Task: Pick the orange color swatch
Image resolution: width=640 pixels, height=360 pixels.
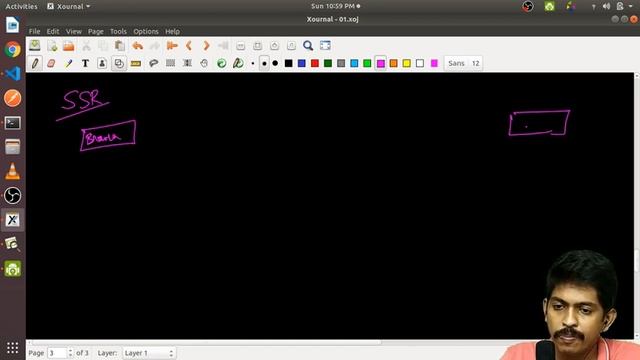Action: pos(393,63)
